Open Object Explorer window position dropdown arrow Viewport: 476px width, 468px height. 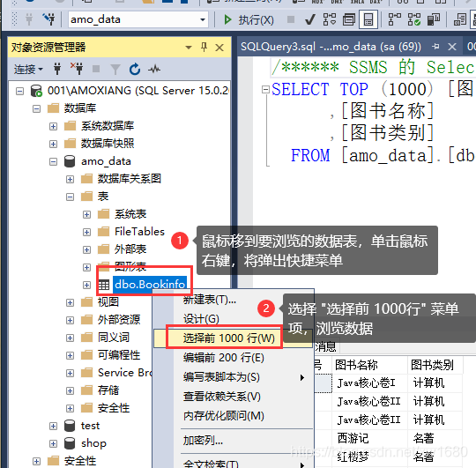[x=189, y=48]
